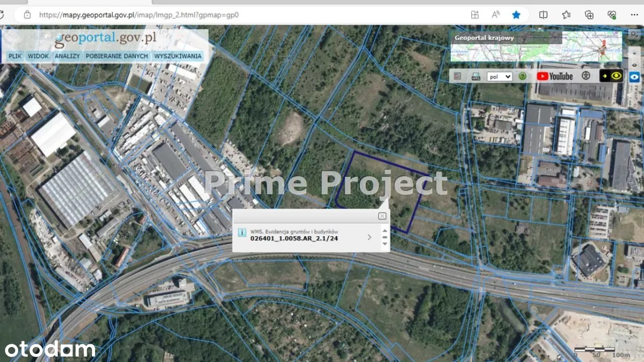Click the popup scroll down arrow
Image resolution: width=644 pixels, height=362 pixels.
[x=385, y=244]
